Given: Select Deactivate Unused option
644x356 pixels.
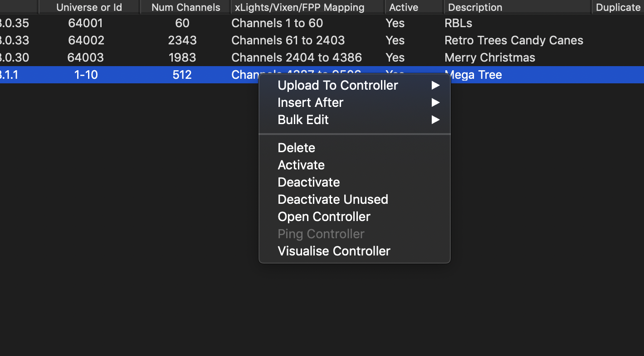Looking at the screenshot, I should (x=332, y=199).
